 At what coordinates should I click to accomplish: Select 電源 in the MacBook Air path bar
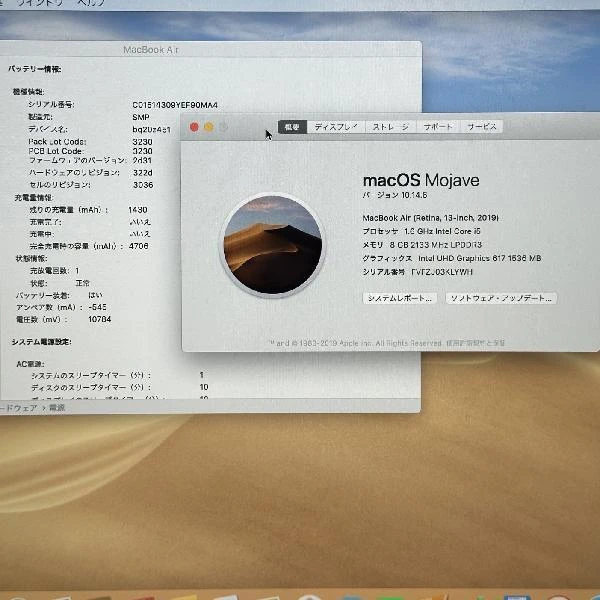coord(57,408)
